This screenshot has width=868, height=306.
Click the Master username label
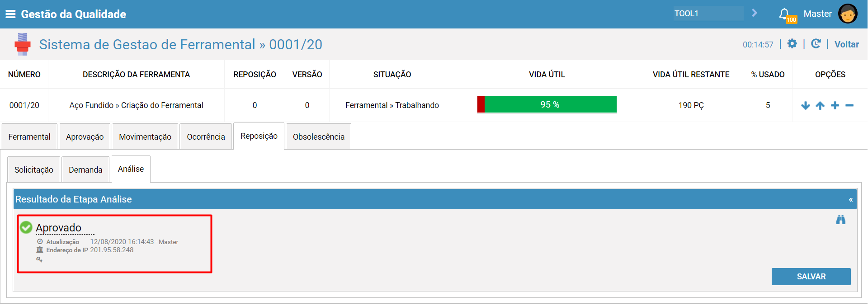point(817,14)
